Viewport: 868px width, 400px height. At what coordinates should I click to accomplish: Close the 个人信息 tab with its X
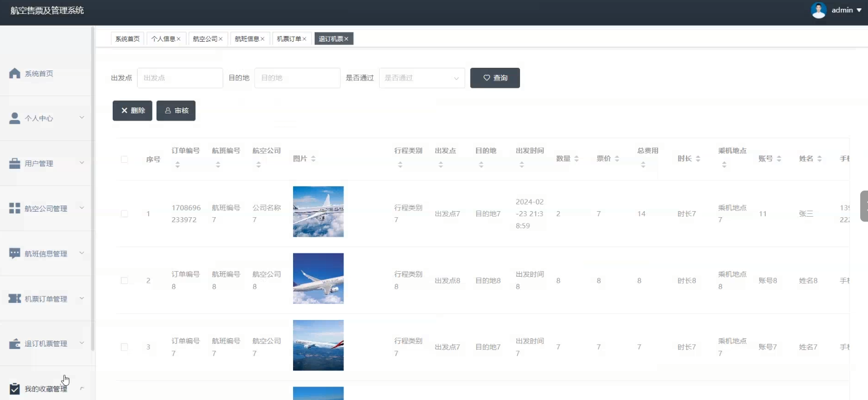click(x=179, y=39)
